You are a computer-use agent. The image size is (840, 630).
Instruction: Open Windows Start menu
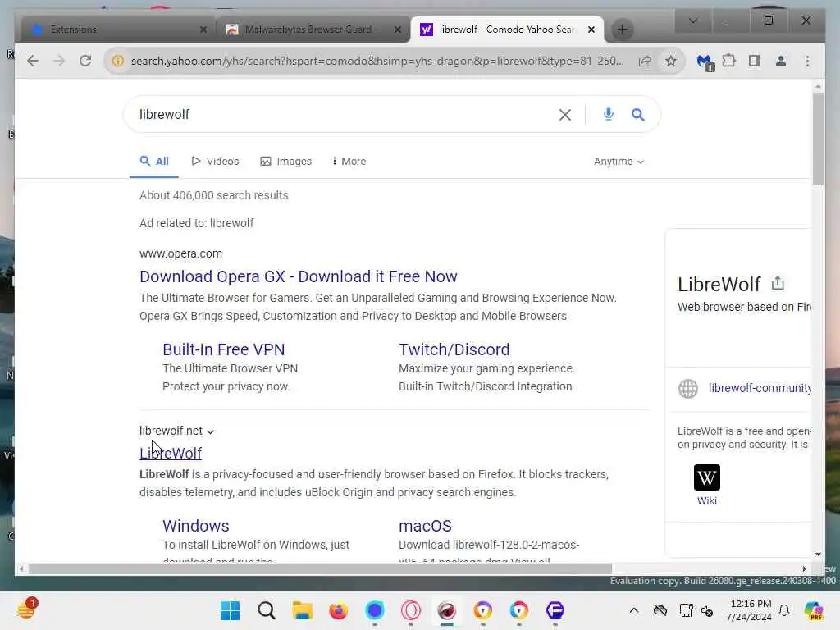click(x=231, y=610)
